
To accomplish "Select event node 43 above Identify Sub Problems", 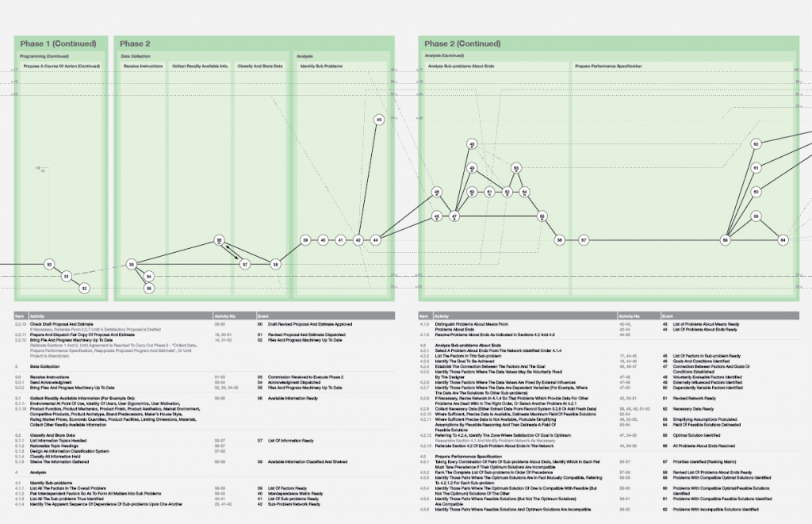I will coord(378,120).
